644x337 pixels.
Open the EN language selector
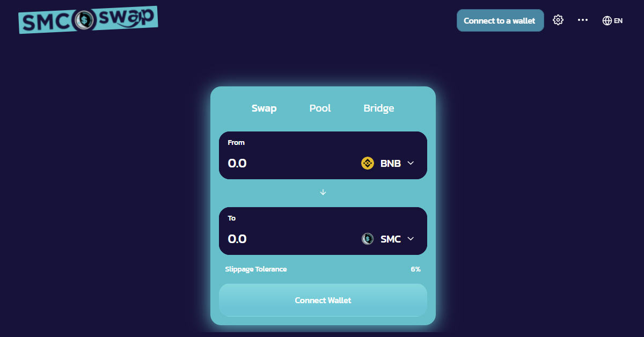pos(618,20)
